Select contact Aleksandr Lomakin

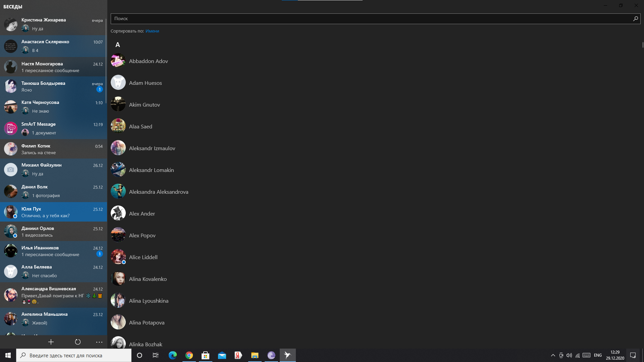tap(151, 170)
